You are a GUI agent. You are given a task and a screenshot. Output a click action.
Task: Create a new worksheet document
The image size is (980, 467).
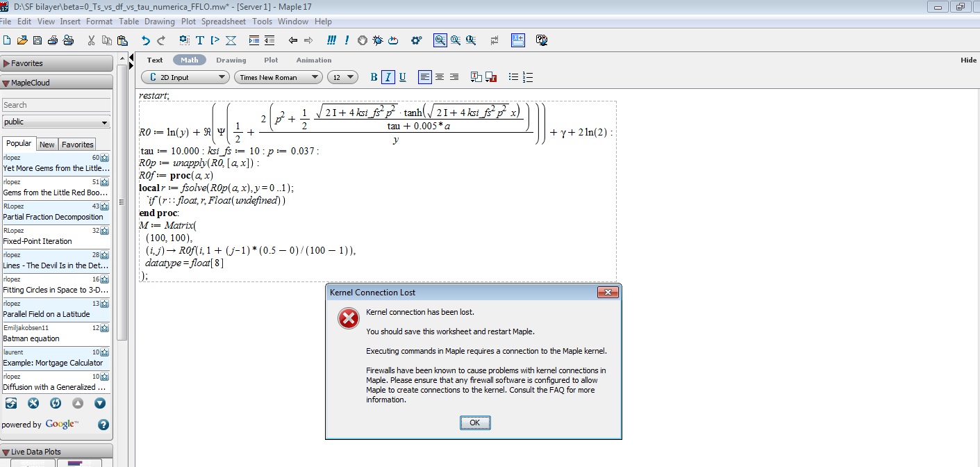7,40
